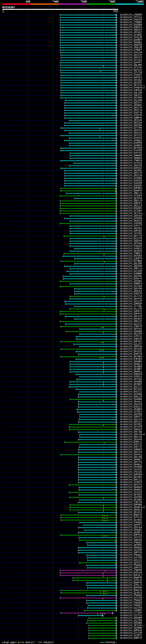
Task: Click the UniRef100_Q49RB7 entry
Action: [x=131, y=40]
